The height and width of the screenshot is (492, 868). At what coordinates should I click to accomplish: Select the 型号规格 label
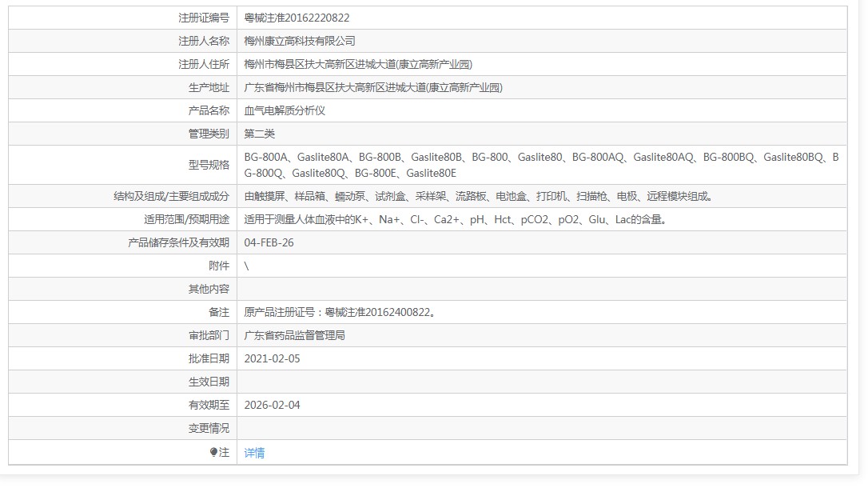209,165
